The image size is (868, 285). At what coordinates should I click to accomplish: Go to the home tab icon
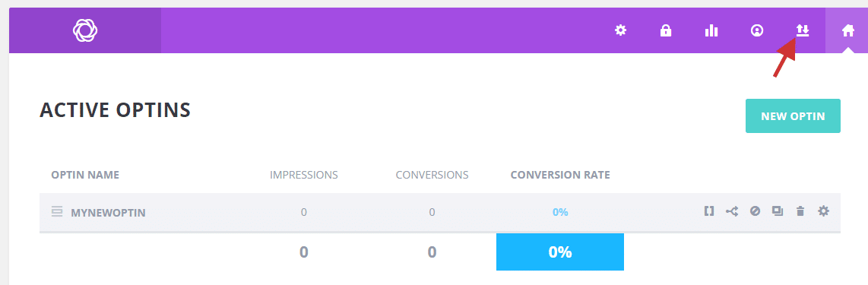click(x=848, y=30)
